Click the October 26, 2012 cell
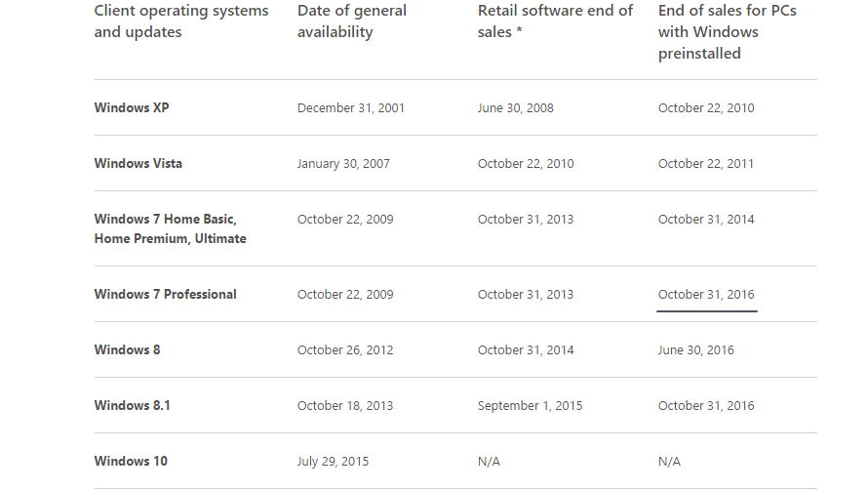Screen dimensions: 868x491 pos(345,350)
